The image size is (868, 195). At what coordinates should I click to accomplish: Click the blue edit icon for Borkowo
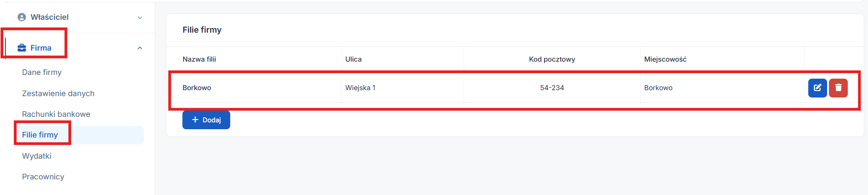817,88
